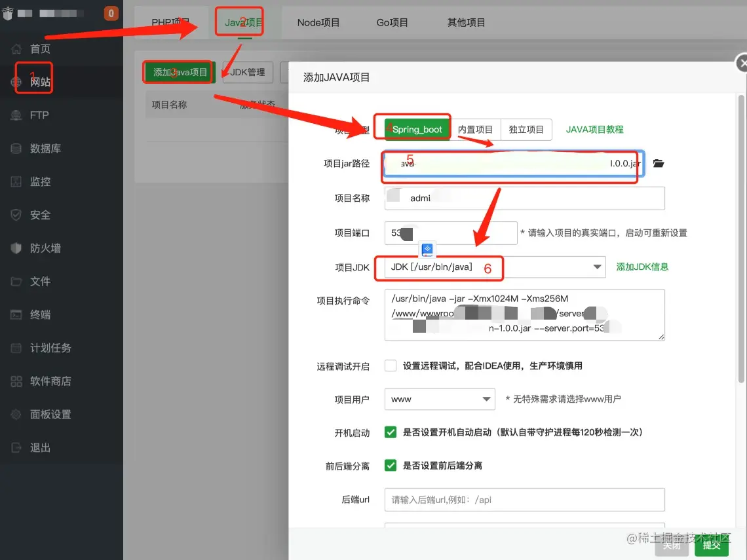
Task: Click the home icon beside 首页
Action: (x=16, y=49)
